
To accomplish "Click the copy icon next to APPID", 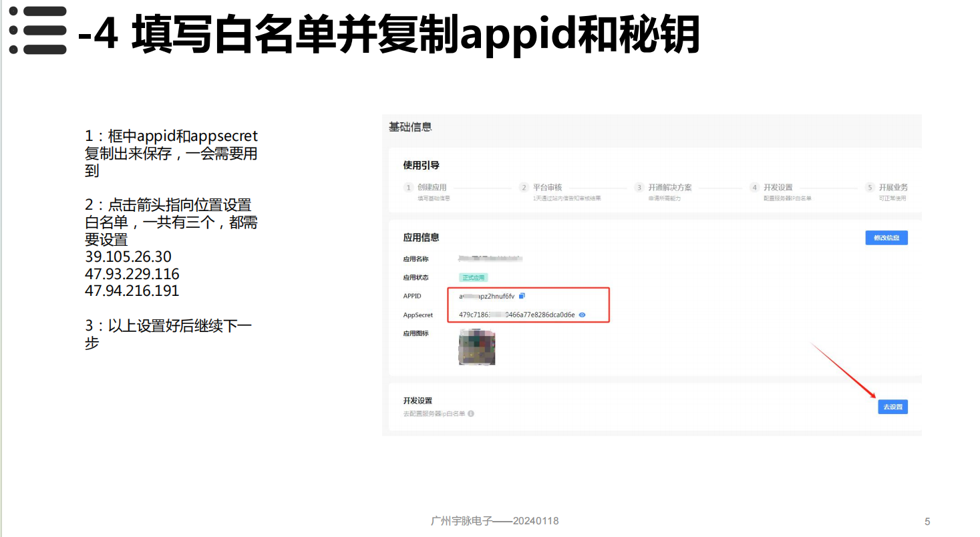I will pos(522,296).
